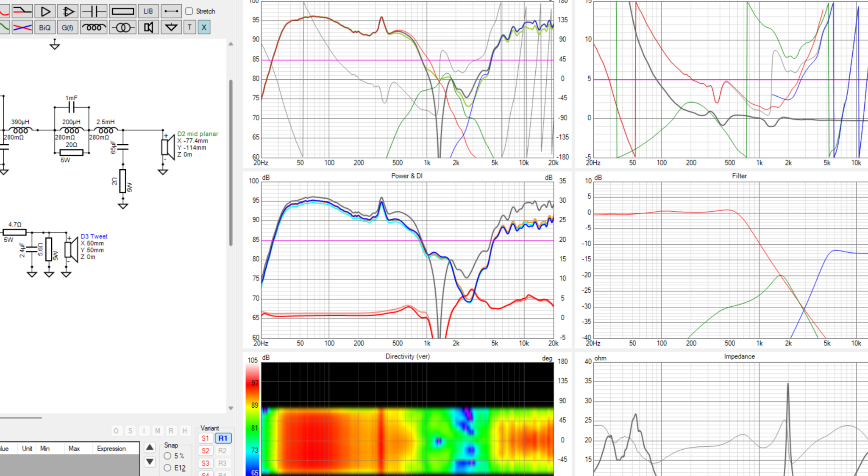Select the 4.7Ω resistor in schematic
The width and height of the screenshot is (868, 476).
(x=14, y=232)
